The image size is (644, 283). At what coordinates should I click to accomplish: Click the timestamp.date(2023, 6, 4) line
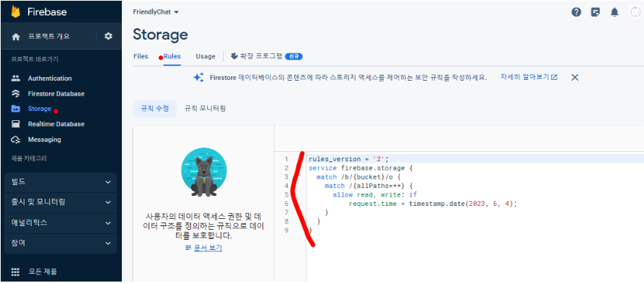pos(433,204)
